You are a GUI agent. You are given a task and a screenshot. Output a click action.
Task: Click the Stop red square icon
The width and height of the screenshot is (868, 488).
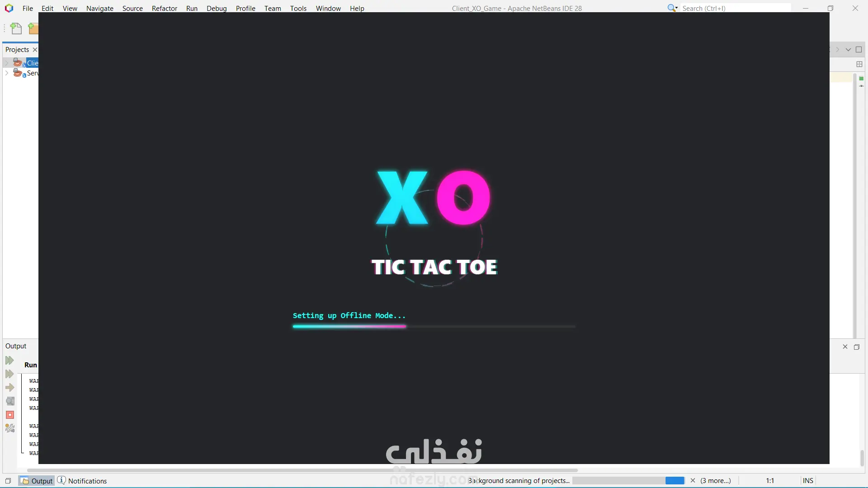tap(10, 415)
